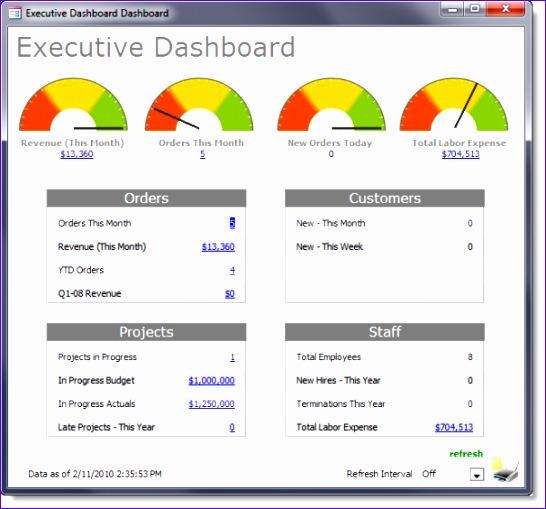Click the Access form icon in title bar
This screenshot has height=509, width=546.
pos(15,14)
